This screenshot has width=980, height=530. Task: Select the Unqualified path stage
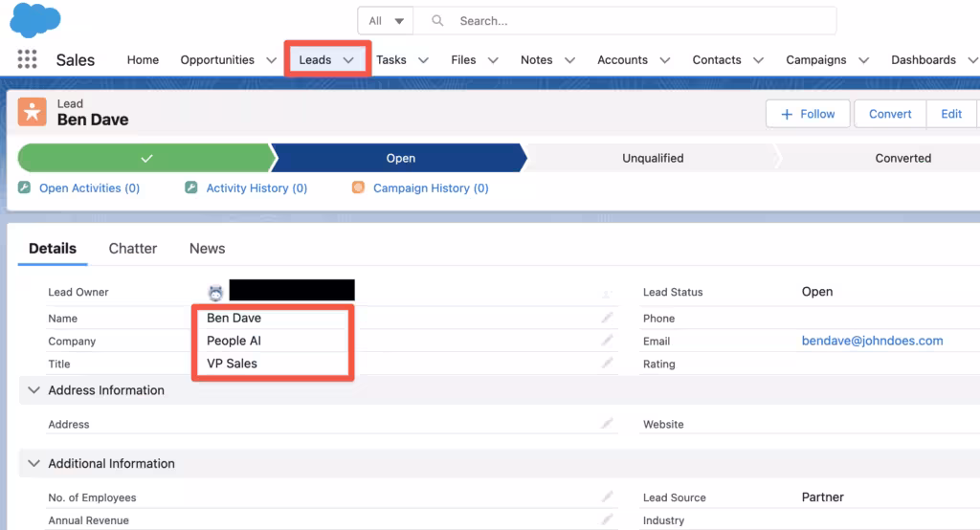pyautogui.click(x=653, y=158)
